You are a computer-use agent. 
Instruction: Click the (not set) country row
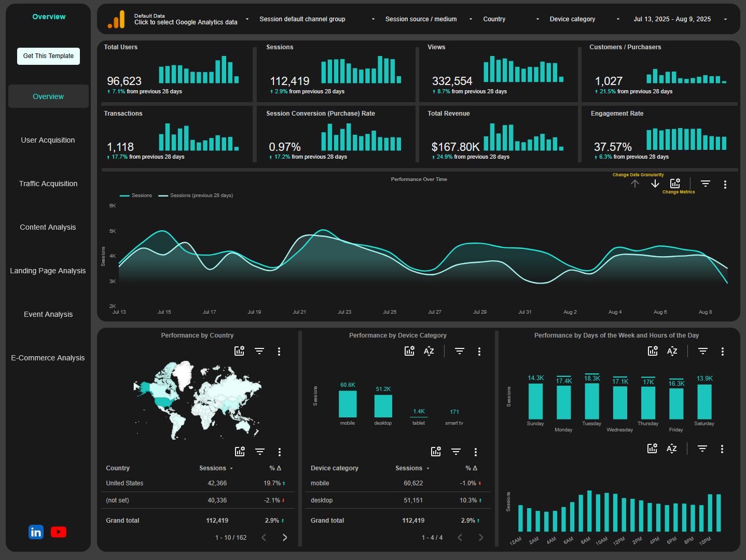(198, 500)
